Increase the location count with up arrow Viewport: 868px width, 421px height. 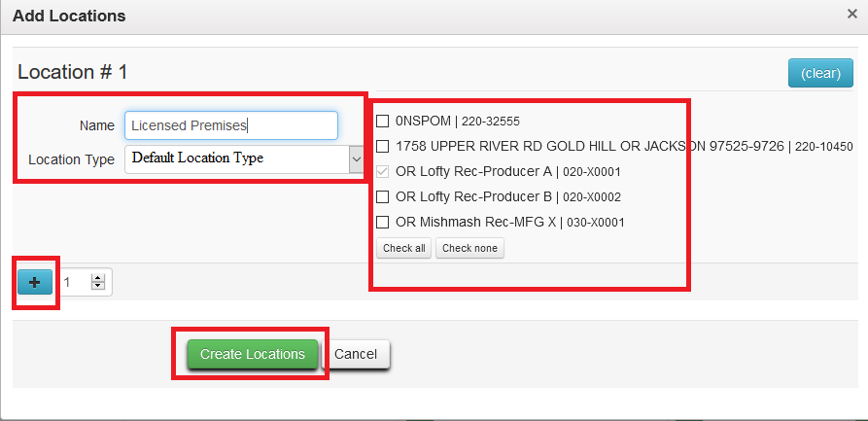pyautogui.click(x=97, y=277)
